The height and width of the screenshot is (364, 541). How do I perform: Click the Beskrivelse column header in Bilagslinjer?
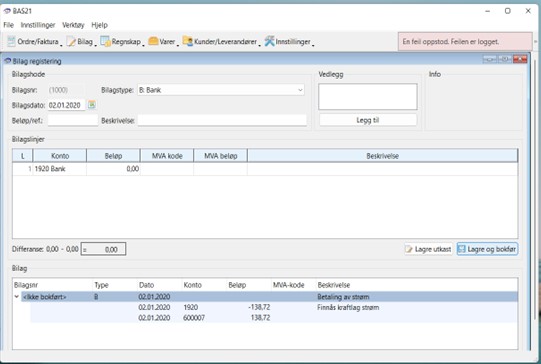383,156
